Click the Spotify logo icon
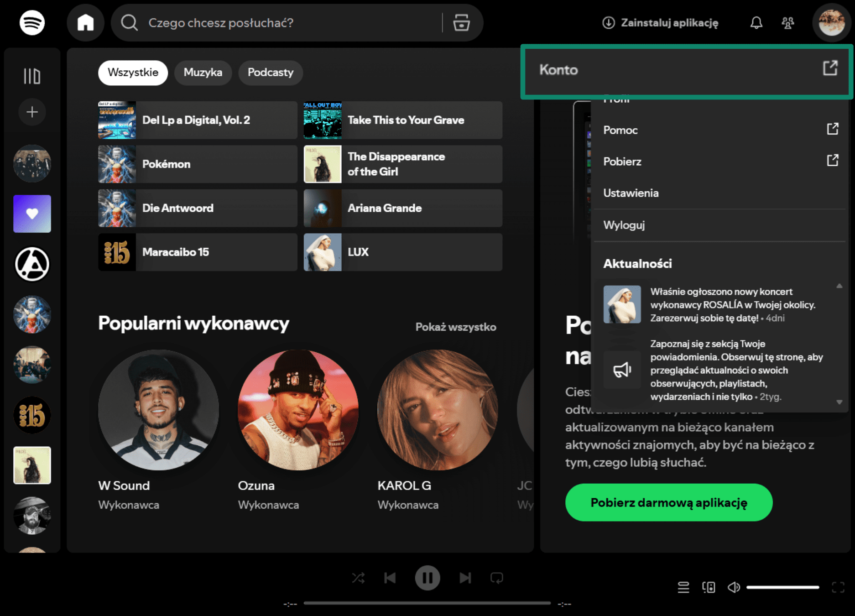Image resolution: width=855 pixels, height=616 pixels. pyautogui.click(x=32, y=22)
